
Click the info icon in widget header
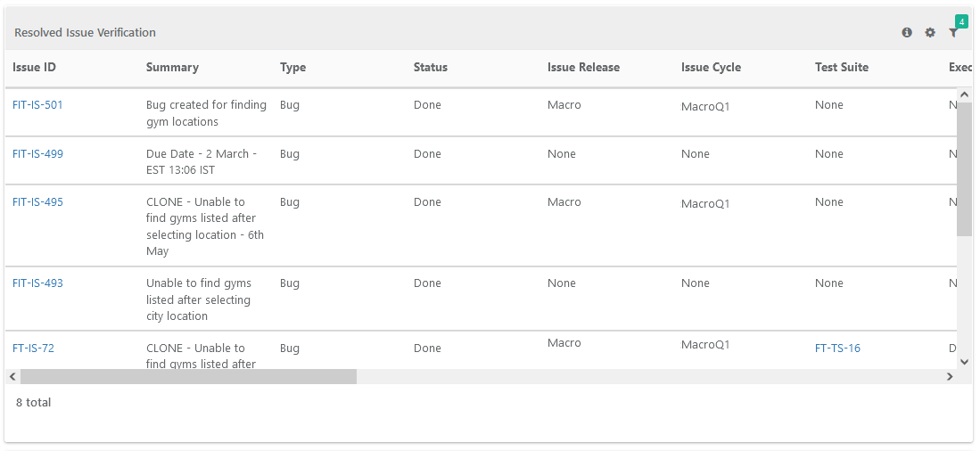click(907, 33)
